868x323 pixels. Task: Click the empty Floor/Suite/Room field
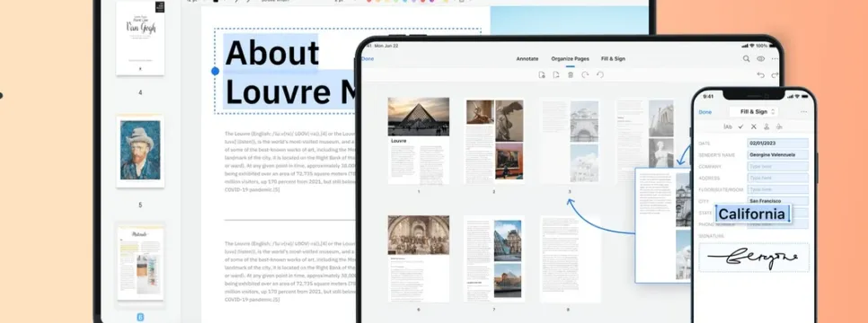click(x=778, y=189)
